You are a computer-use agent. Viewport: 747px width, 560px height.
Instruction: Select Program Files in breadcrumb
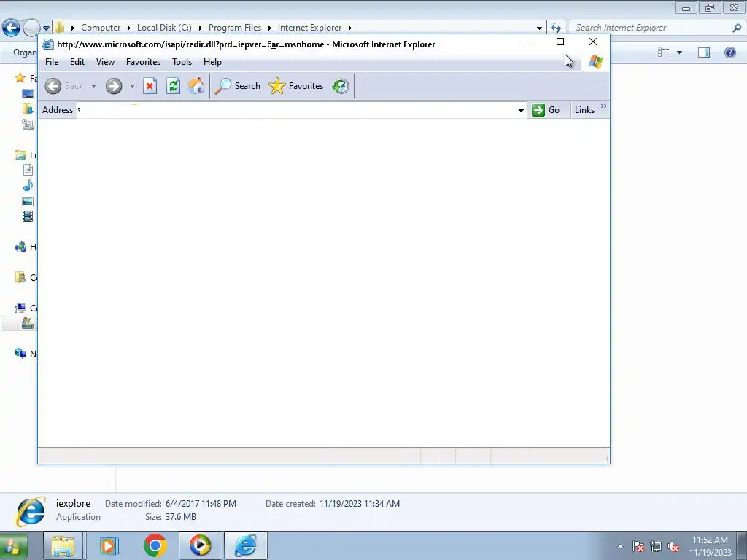[235, 28]
